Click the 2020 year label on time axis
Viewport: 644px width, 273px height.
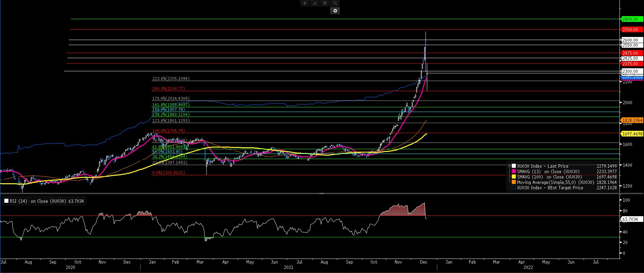[x=70, y=268]
